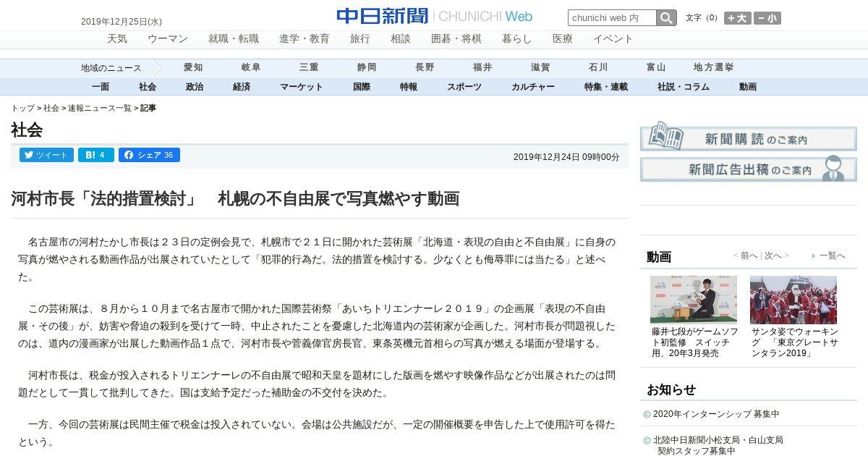
Task: Go to 動画 section in navigation bar
Action: (748, 87)
